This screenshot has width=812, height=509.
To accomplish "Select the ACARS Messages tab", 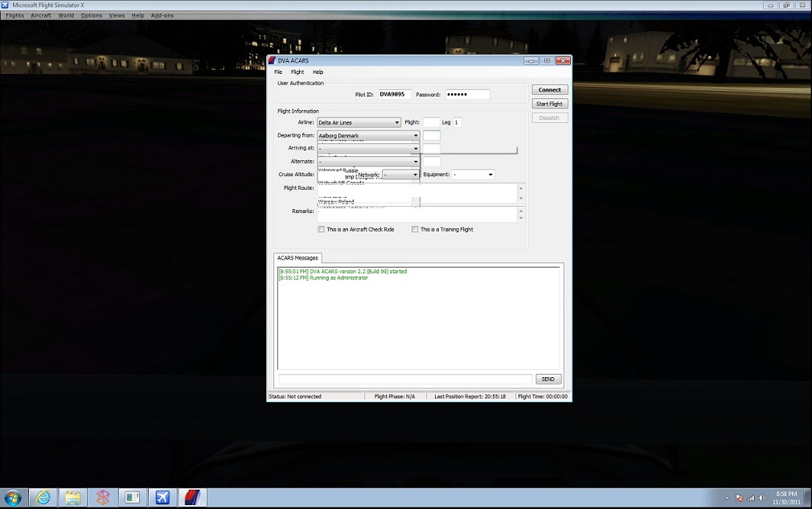I will tap(297, 258).
